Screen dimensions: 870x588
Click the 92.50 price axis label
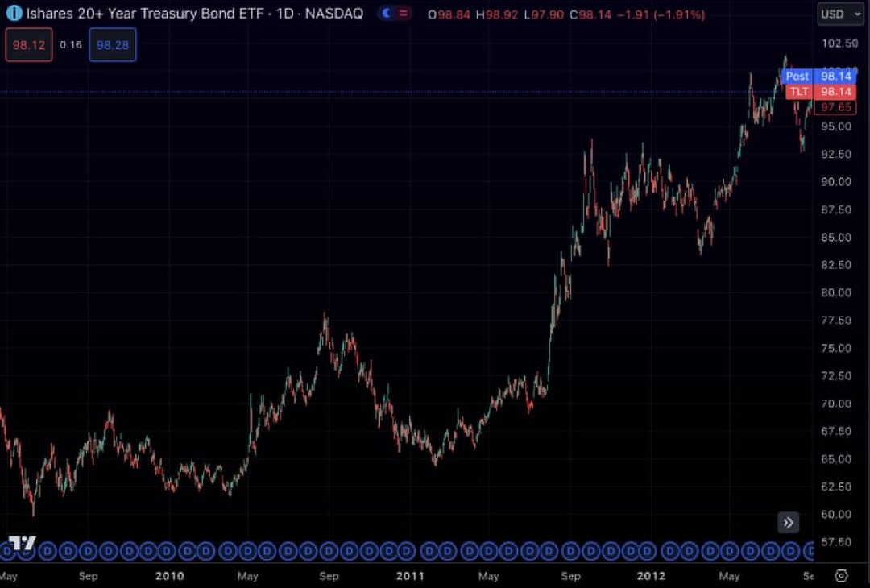tap(836, 154)
